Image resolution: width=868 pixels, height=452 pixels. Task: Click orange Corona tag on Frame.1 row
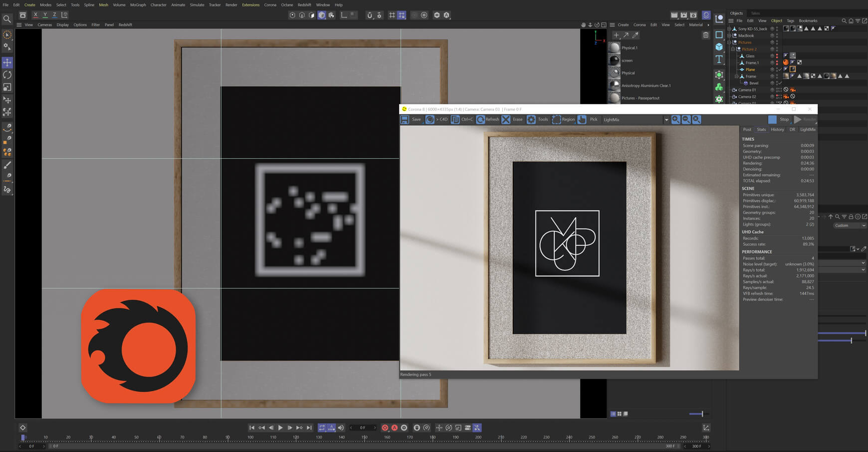point(786,62)
